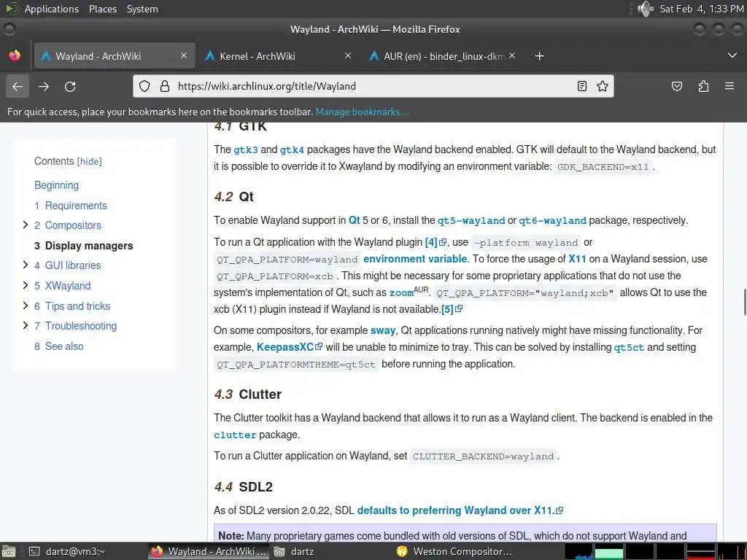The height and width of the screenshot is (560, 747).
Task: Switch to the Wayland - ArchWiki tab
Action: pyautogui.click(x=115, y=55)
